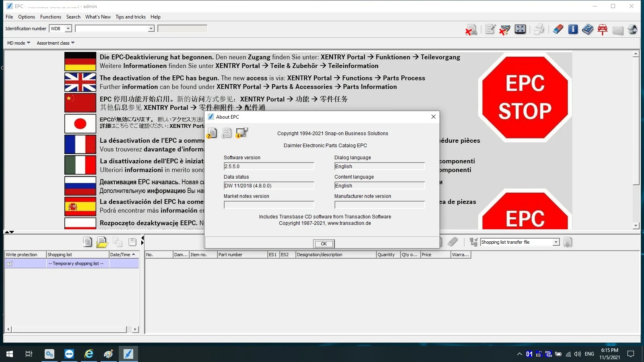This screenshot has height=362, width=644.
Task: Toggle the full screen view icon
Action: [520, 29]
